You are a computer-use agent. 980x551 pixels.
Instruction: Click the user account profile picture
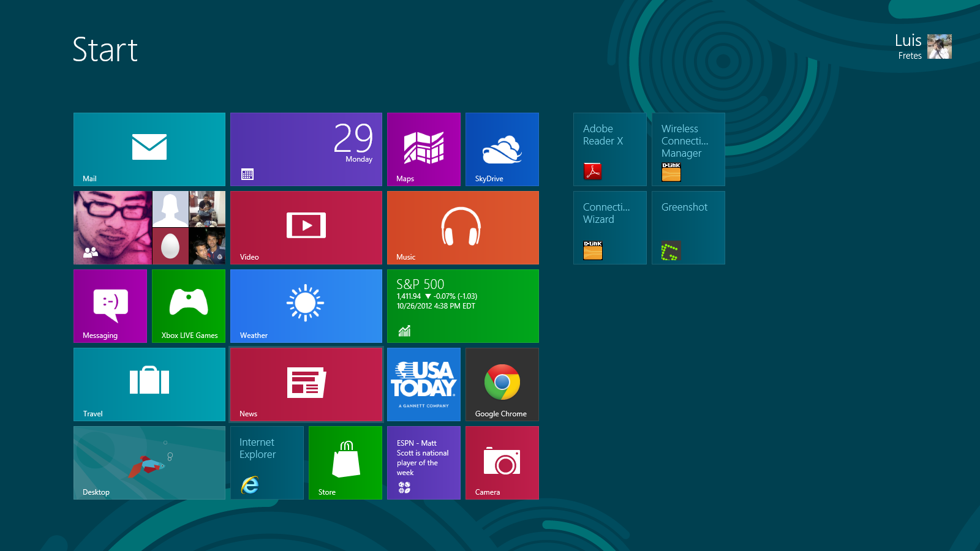click(x=940, y=47)
